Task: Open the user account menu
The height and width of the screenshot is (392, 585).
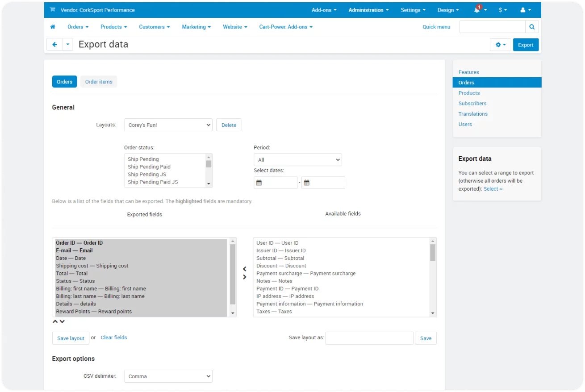Action: tap(526, 10)
